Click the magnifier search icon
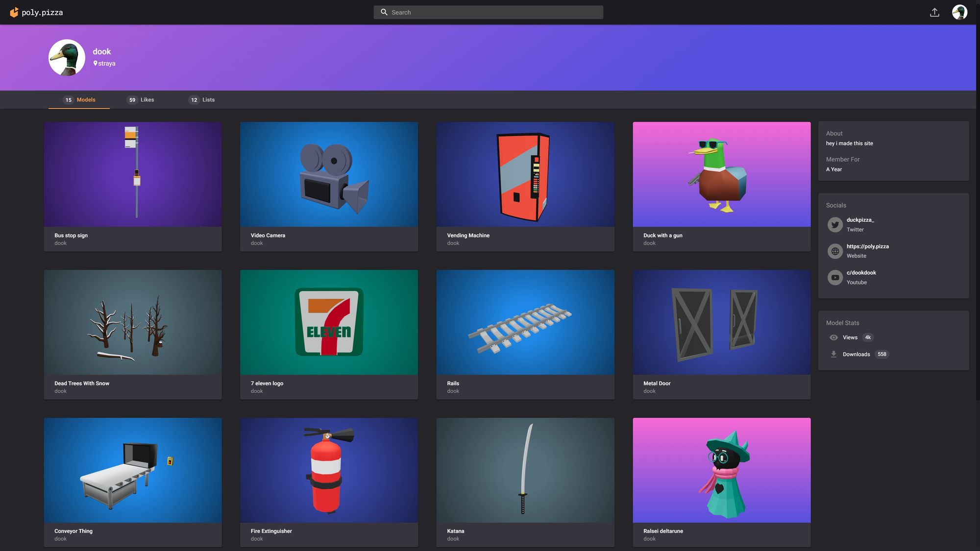This screenshot has width=980, height=551. point(384,12)
